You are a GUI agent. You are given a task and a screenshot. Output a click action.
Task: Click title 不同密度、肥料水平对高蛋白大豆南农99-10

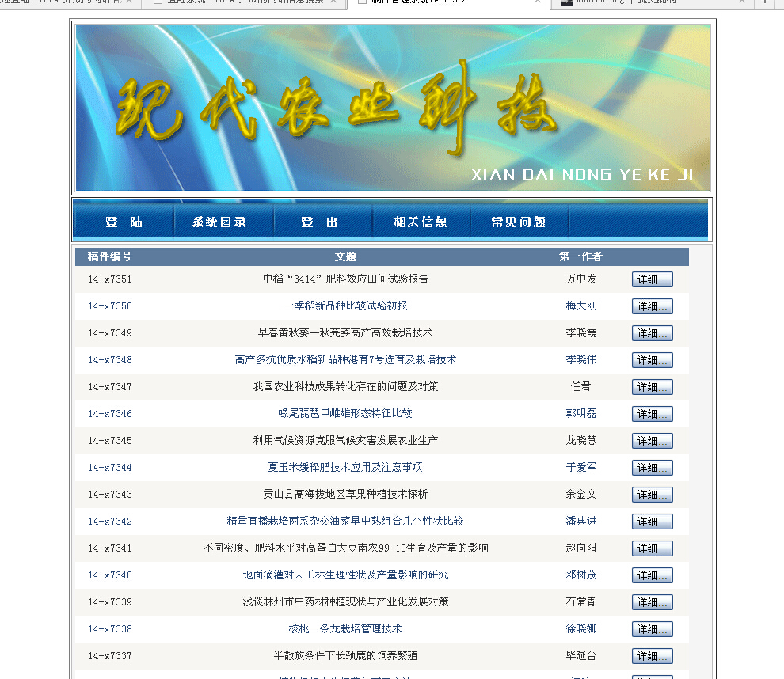click(345, 548)
